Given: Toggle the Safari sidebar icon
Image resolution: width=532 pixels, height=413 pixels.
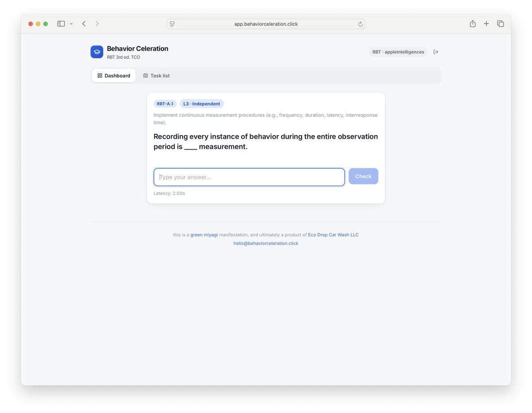Looking at the screenshot, I should pyautogui.click(x=61, y=23).
